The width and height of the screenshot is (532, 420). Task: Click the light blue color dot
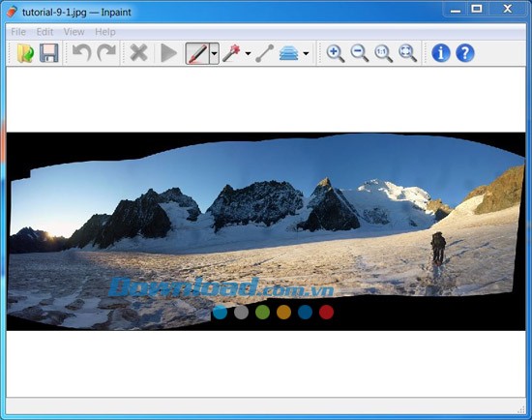[221, 312]
